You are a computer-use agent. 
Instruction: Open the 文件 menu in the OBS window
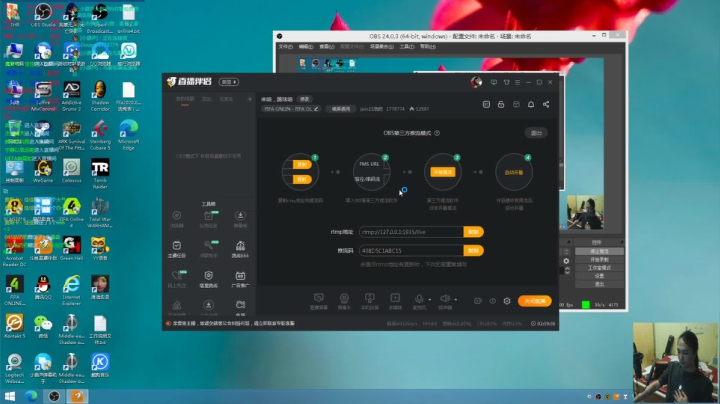pos(285,47)
